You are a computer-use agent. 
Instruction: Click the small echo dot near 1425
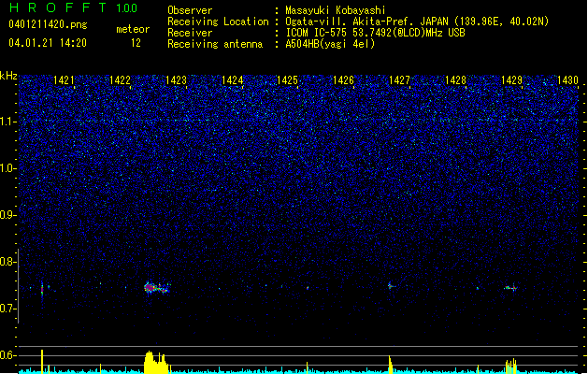tap(308, 288)
